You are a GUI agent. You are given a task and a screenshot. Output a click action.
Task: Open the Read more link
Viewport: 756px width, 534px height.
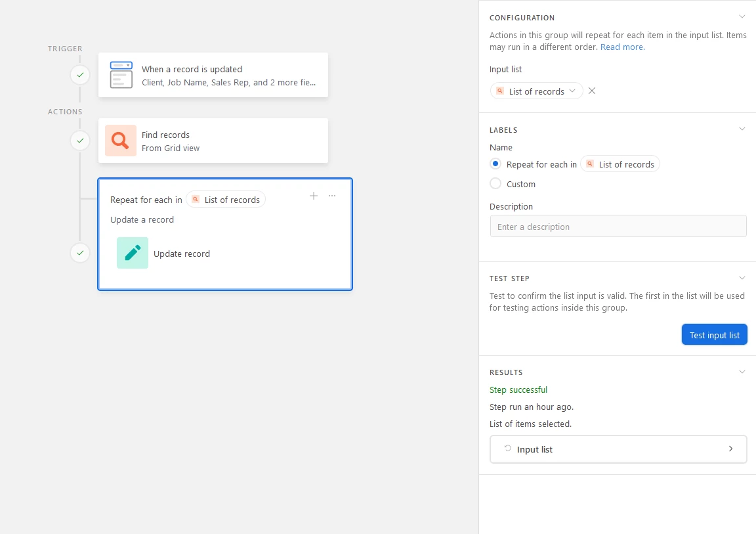tap(622, 47)
